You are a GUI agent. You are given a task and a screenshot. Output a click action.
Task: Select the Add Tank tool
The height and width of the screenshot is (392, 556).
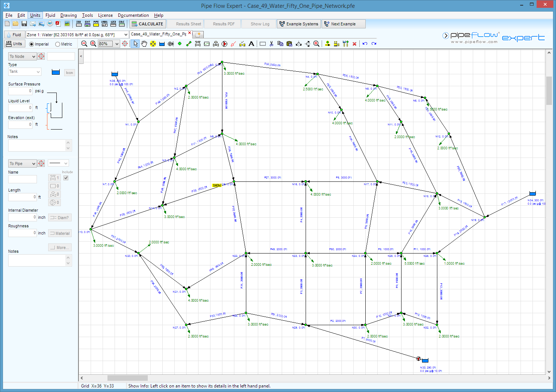pos(162,44)
